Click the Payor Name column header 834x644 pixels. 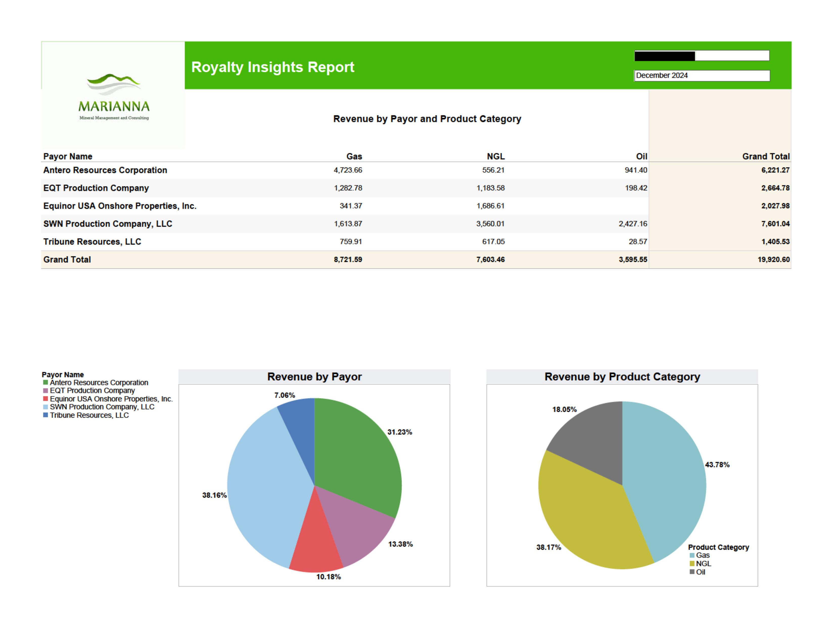(67, 156)
